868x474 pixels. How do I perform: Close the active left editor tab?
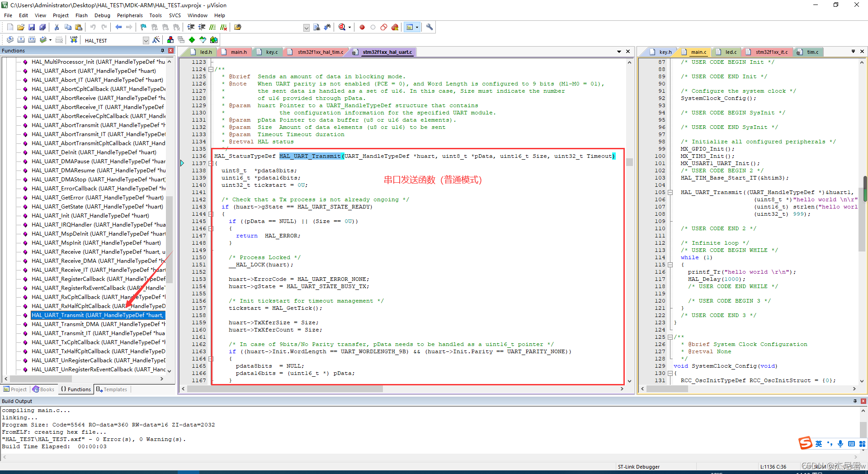pos(628,52)
